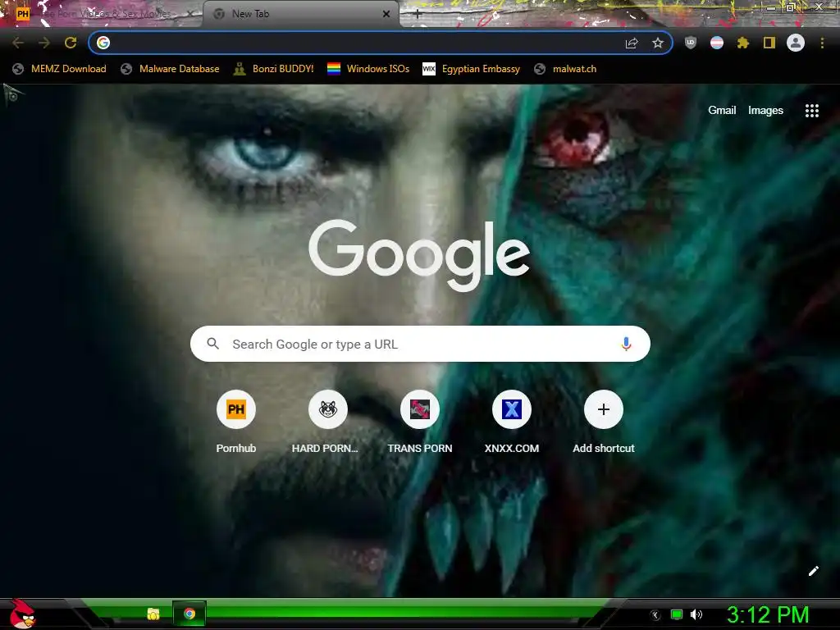Viewport: 840px width, 630px height.
Task: Click Add shortcut
Action: [604, 422]
